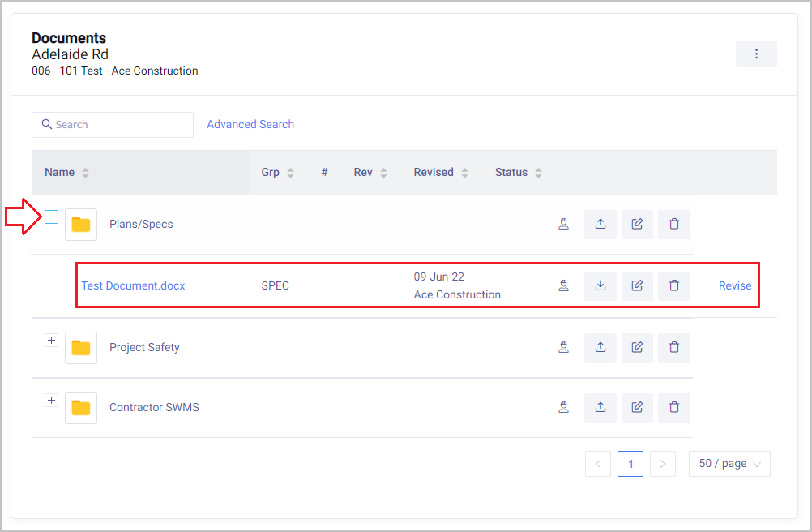
Task: Open the three-dot options menu
Action: coord(756,54)
